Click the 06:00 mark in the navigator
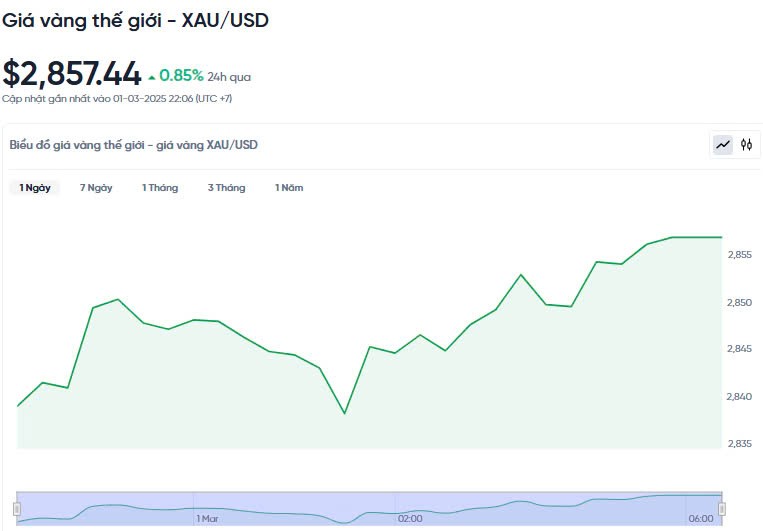 tap(700, 519)
